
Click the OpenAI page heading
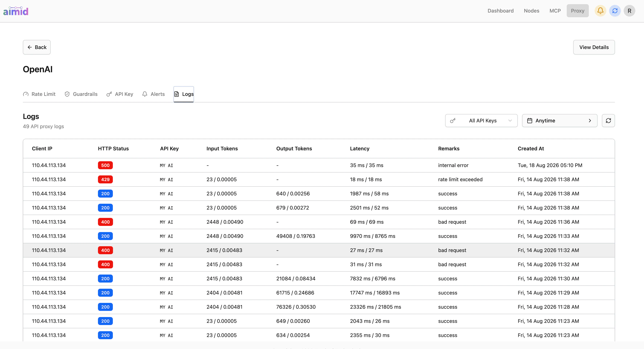pos(38,69)
